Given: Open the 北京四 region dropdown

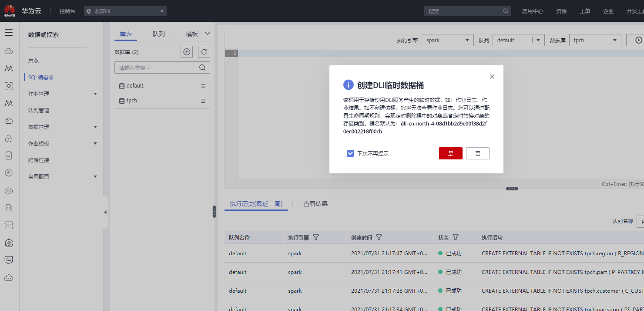Looking at the screenshot, I should pos(125,11).
